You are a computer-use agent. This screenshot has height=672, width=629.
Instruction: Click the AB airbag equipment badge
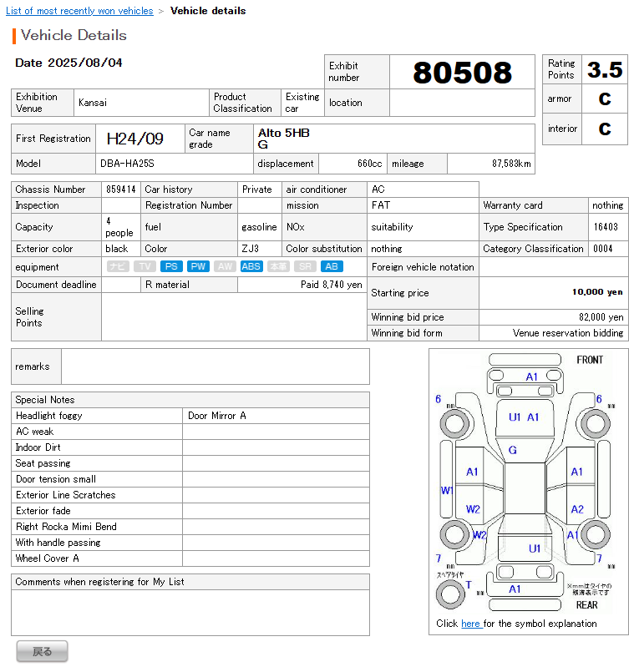click(x=332, y=266)
